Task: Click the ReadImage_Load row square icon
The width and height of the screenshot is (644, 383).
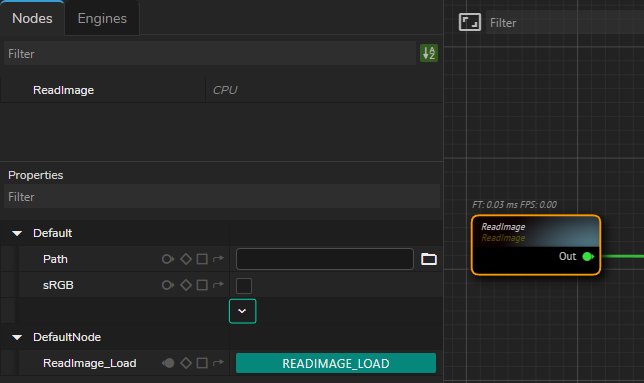Action: pos(202,363)
